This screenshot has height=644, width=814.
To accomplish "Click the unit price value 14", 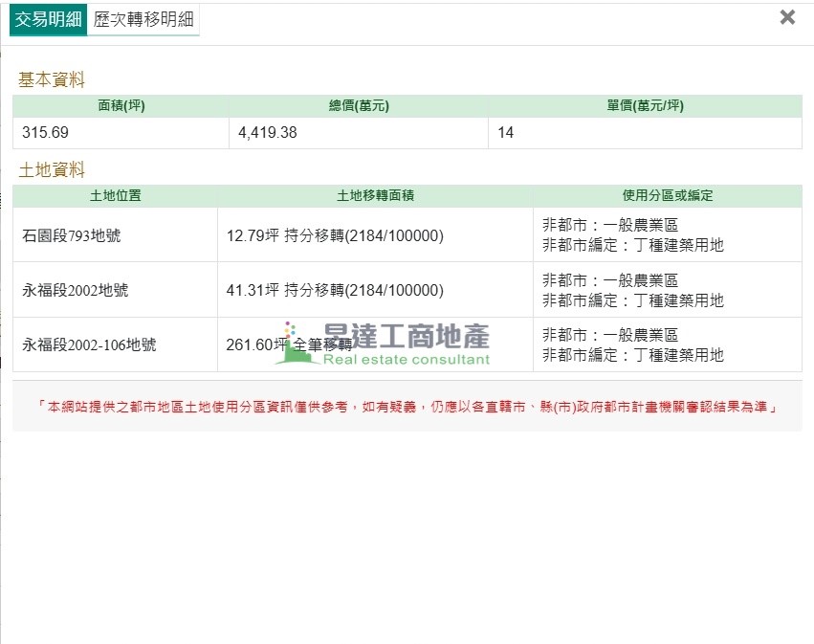I will pyautogui.click(x=505, y=133).
